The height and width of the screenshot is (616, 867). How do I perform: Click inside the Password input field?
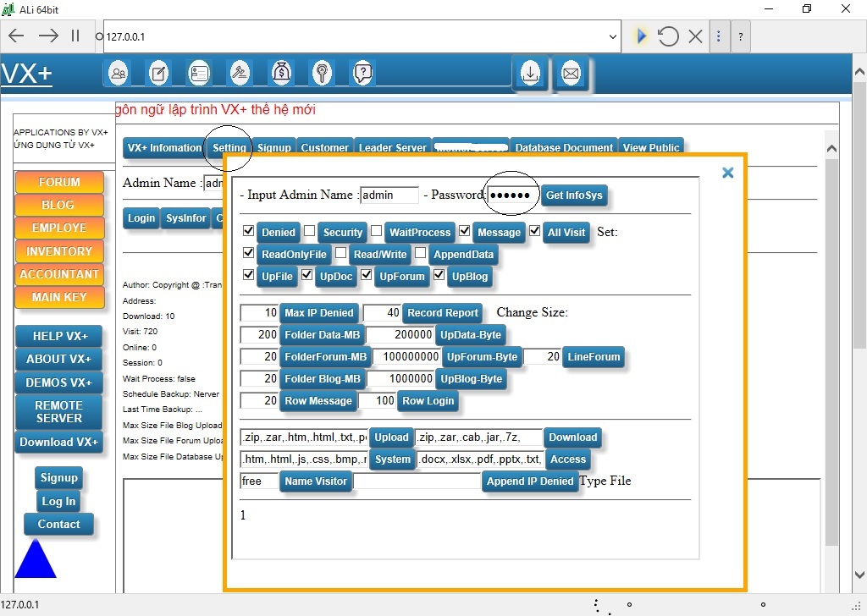[511, 195]
